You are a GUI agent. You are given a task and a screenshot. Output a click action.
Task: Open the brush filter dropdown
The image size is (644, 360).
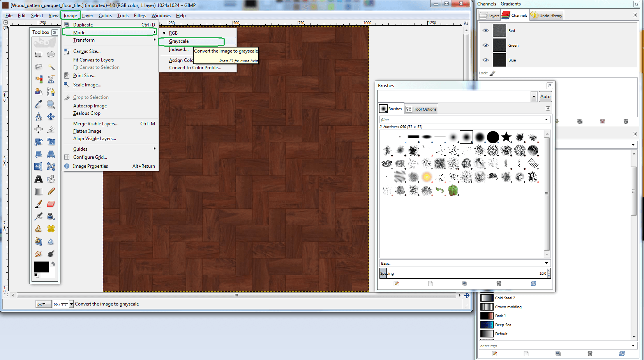click(x=546, y=119)
